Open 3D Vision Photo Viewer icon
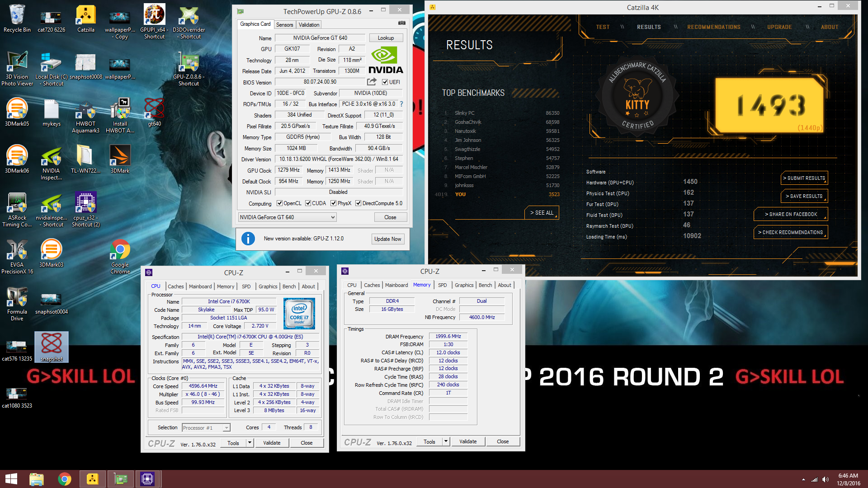Image resolution: width=868 pixels, height=488 pixels. tap(17, 69)
